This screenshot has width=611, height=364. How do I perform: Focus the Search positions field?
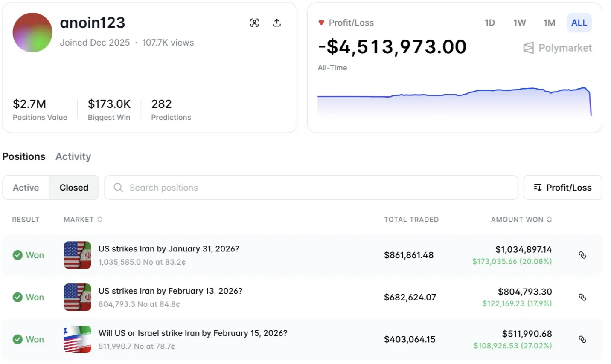tap(311, 188)
